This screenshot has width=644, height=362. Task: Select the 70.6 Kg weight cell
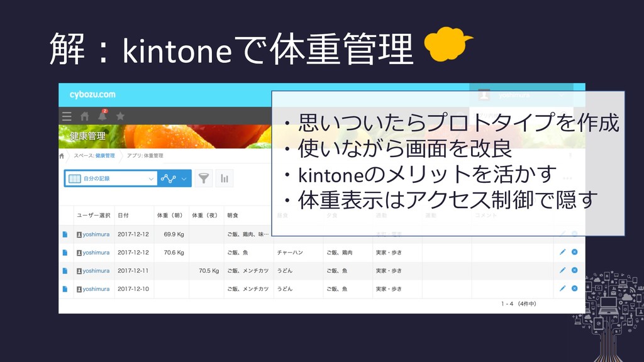171,253
